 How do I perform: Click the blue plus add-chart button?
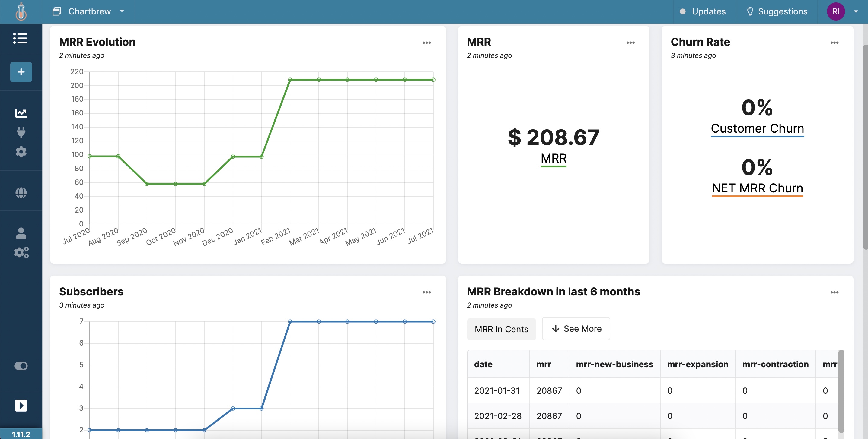pos(21,72)
